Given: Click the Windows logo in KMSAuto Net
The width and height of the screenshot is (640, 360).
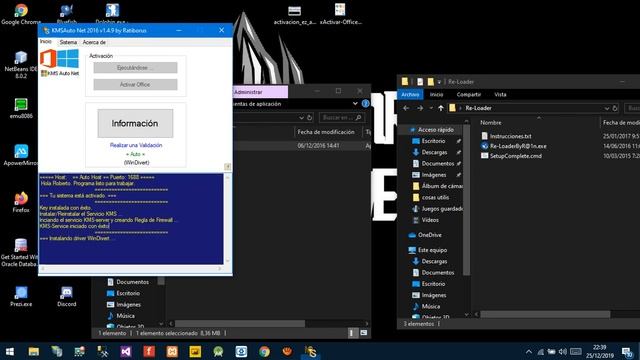Looking at the screenshot, I should click(68, 59).
